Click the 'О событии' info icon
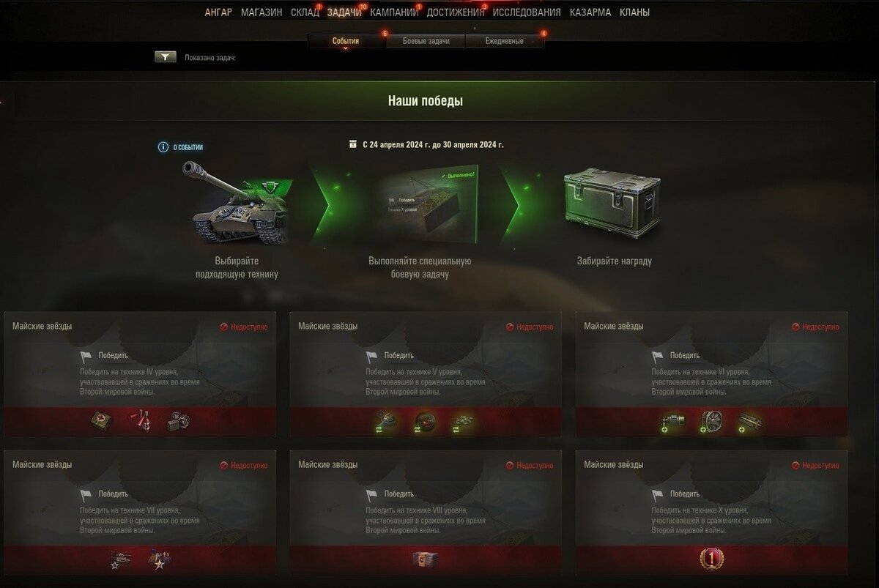 (x=163, y=147)
